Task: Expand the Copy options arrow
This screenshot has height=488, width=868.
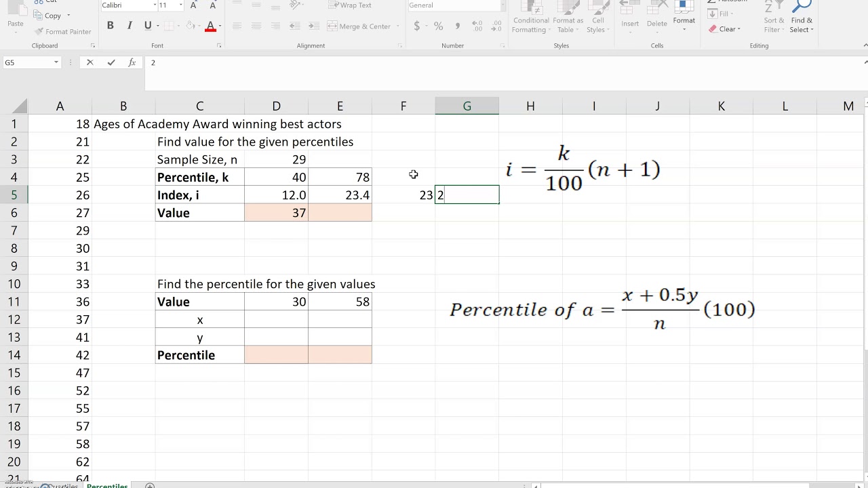Action: coord(68,16)
